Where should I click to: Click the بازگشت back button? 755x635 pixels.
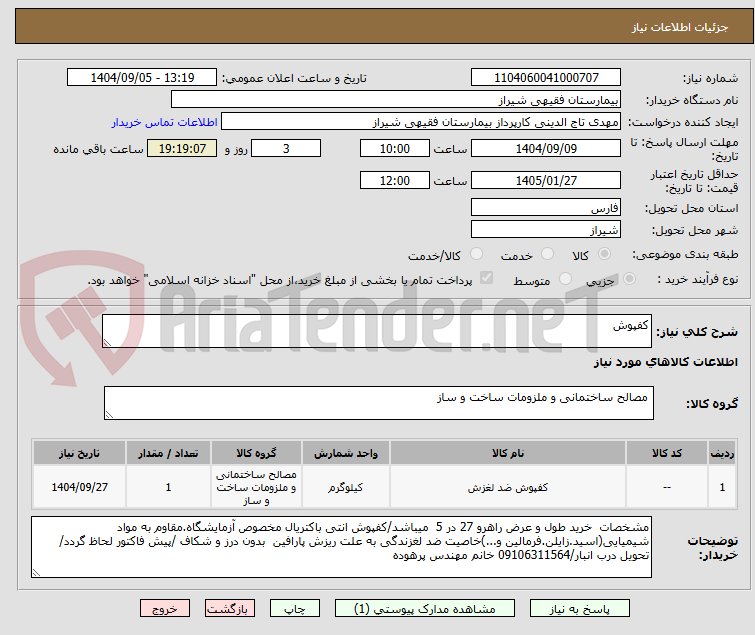click(230, 609)
